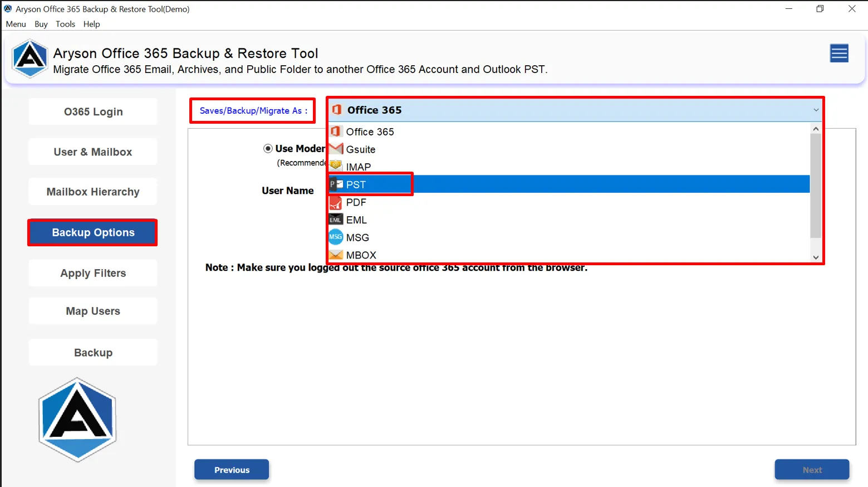Open the Help menu
The height and width of the screenshot is (487, 868).
click(91, 24)
